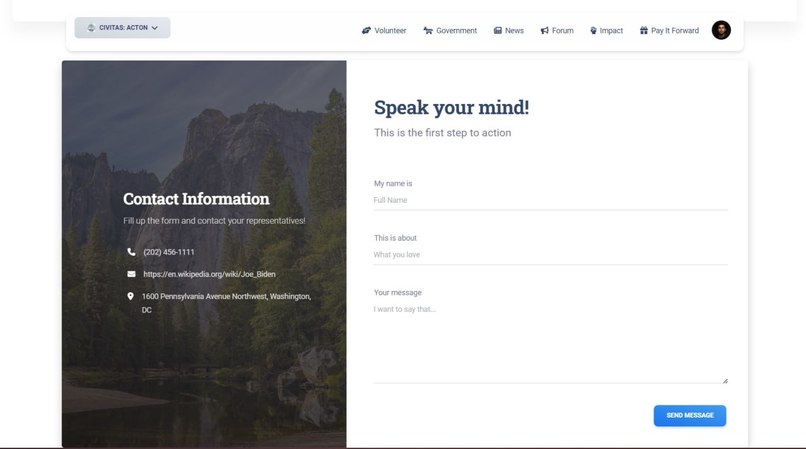
Task: Click the location pin icon
Action: 131,296
